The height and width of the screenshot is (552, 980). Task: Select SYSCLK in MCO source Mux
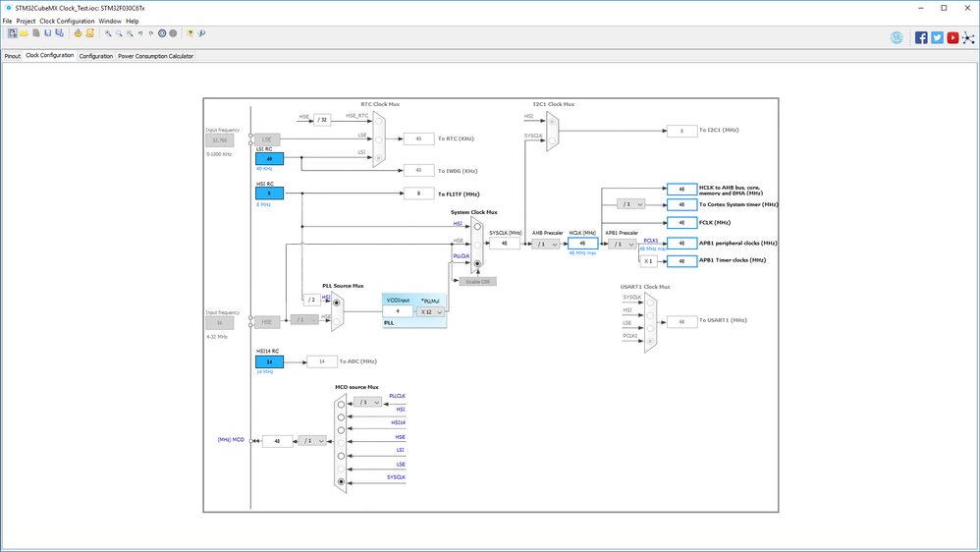point(341,481)
